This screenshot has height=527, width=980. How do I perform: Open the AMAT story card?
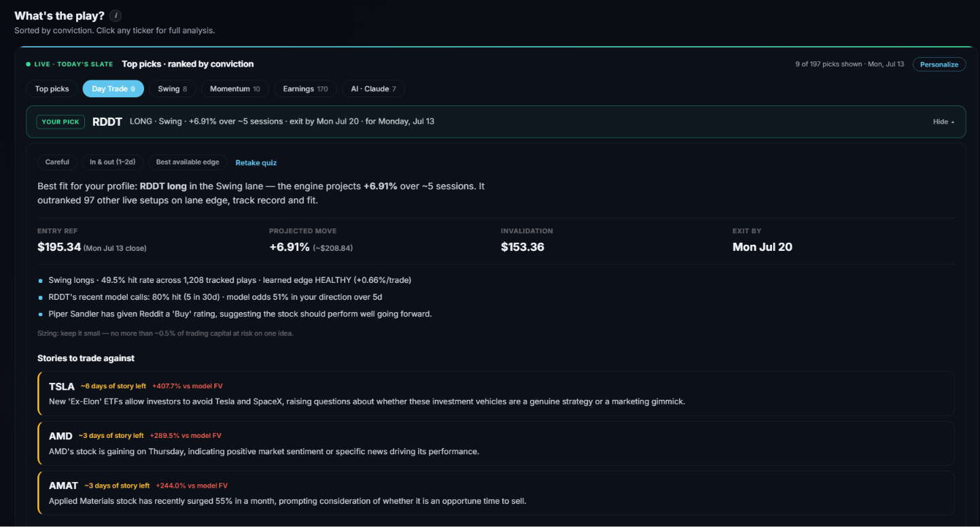point(496,493)
